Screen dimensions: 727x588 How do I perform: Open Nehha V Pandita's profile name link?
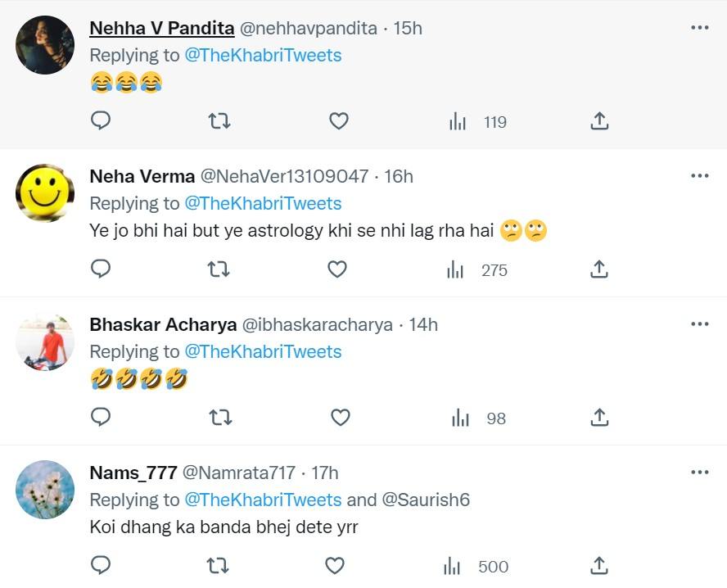click(160, 28)
